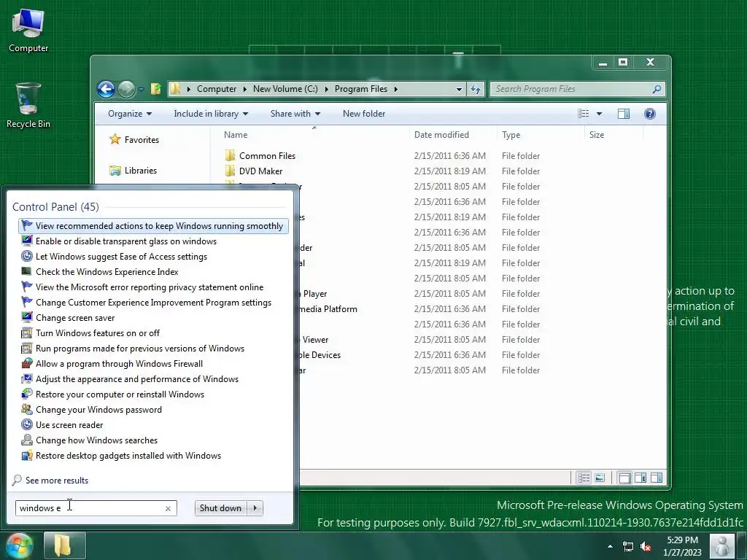This screenshot has width=747, height=560.
Task: Toggle the preview pane icon
Action: [x=624, y=114]
